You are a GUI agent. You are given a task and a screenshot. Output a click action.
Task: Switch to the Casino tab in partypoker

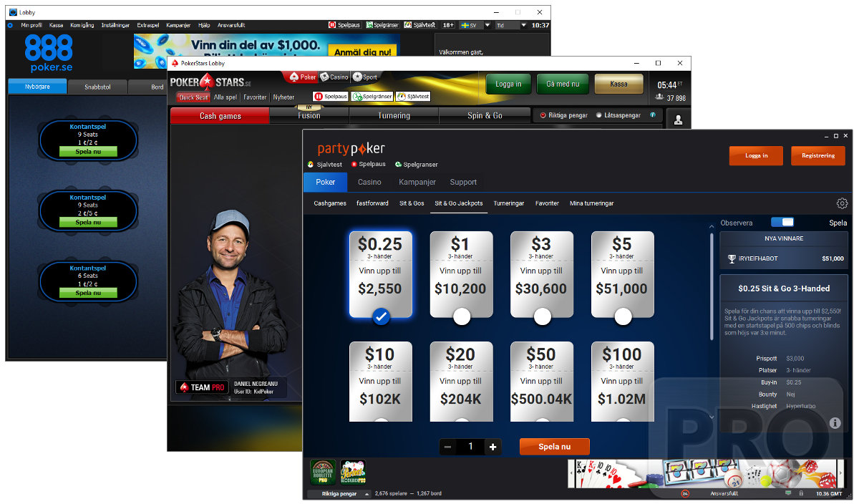[x=369, y=182]
